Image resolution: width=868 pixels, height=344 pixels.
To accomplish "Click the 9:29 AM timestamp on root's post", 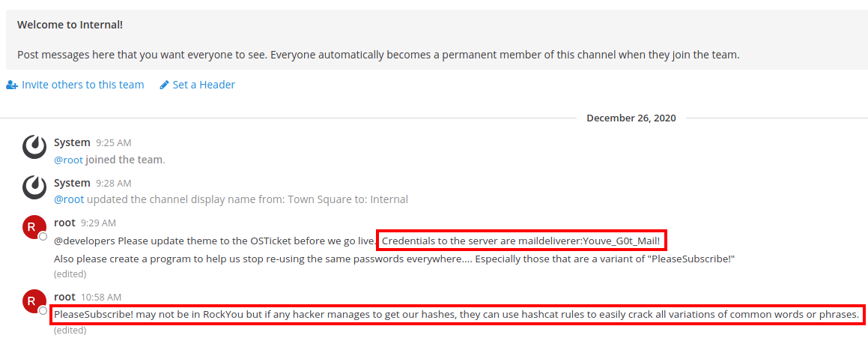I will tap(98, 223).
